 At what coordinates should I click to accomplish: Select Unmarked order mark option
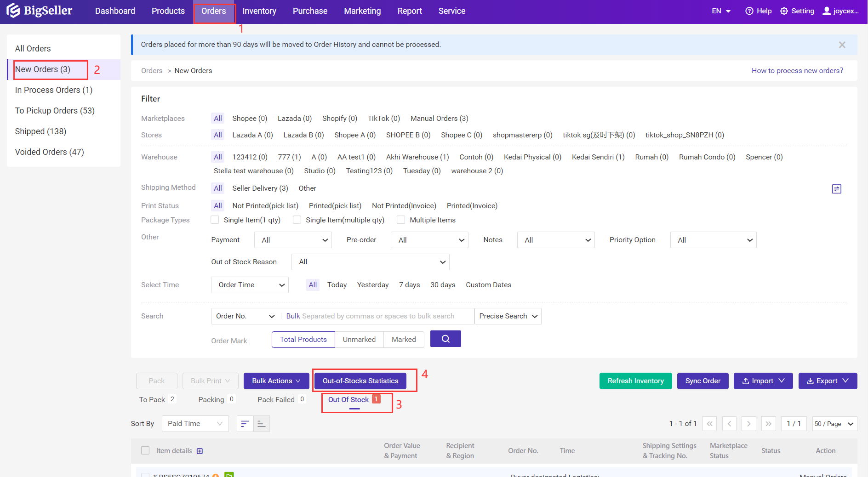point(359,339)
